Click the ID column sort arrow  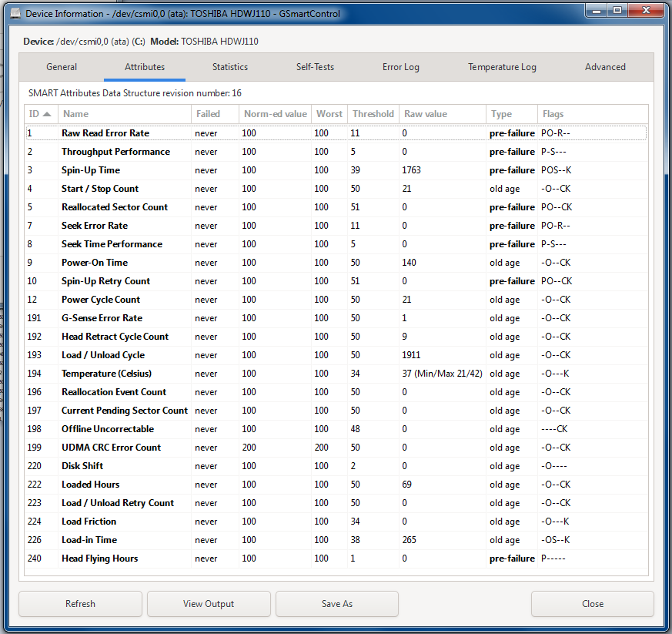point(47,114)
